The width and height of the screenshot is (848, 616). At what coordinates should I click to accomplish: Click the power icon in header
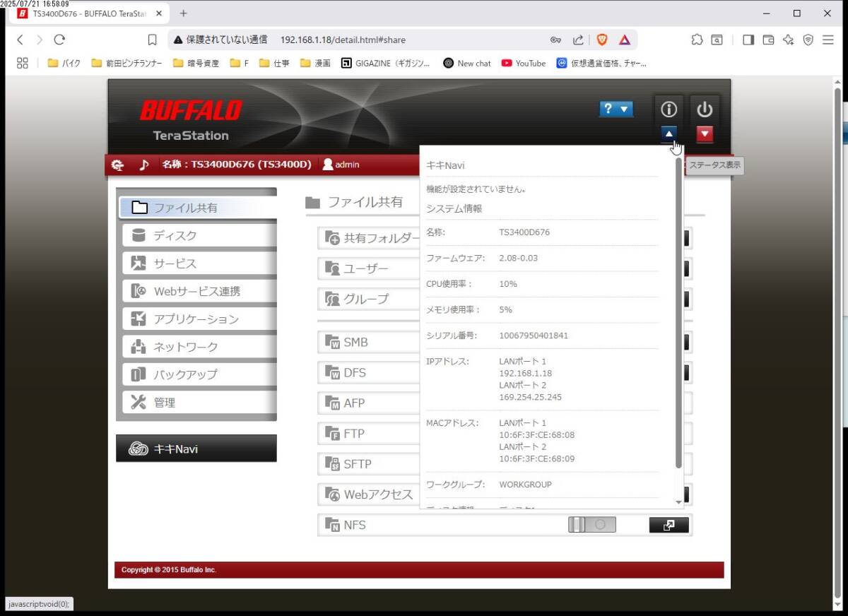(705, 109)
